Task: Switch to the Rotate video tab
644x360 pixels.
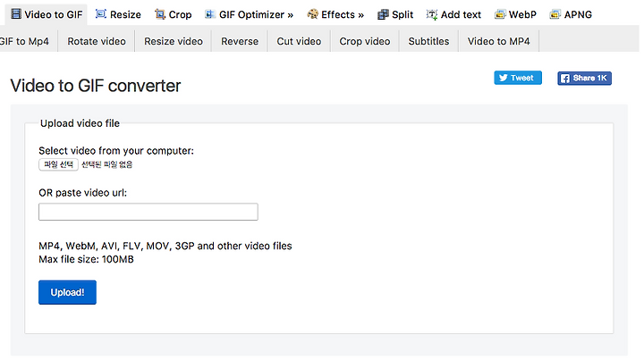Action: coord(97,41)
